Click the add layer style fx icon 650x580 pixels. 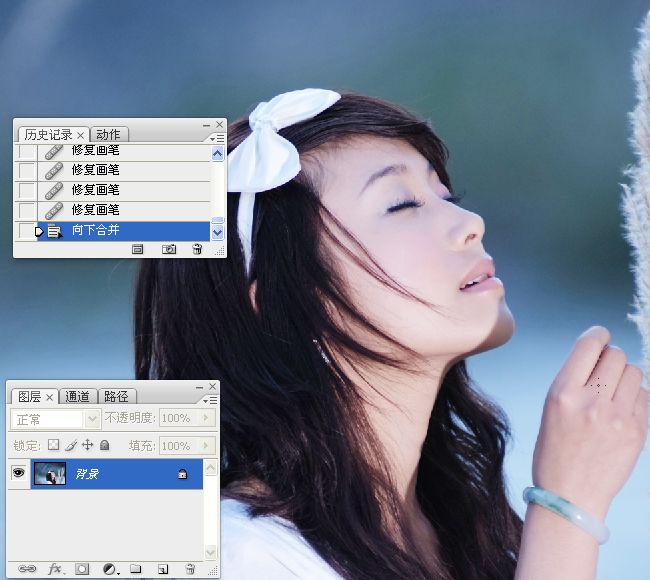click(56, 569)
